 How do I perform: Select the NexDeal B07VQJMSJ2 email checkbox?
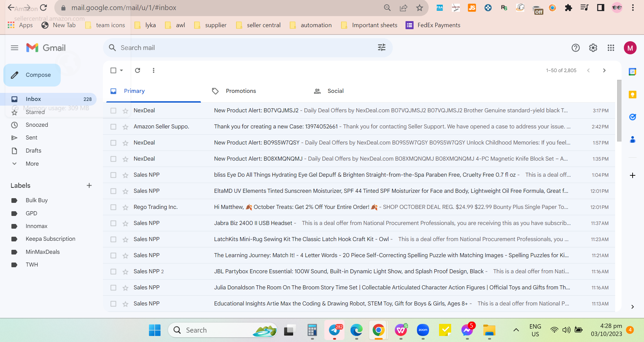point(113,111)
